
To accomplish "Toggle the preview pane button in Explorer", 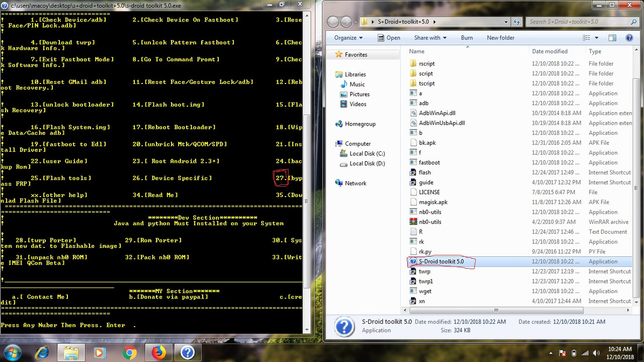I will click(x=612, y=38).
